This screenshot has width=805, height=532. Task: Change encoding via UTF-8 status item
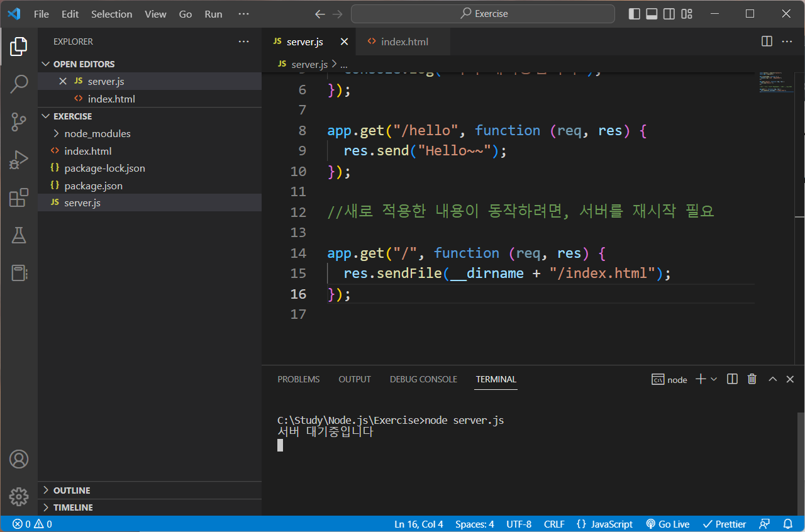(x=519, y=524)
